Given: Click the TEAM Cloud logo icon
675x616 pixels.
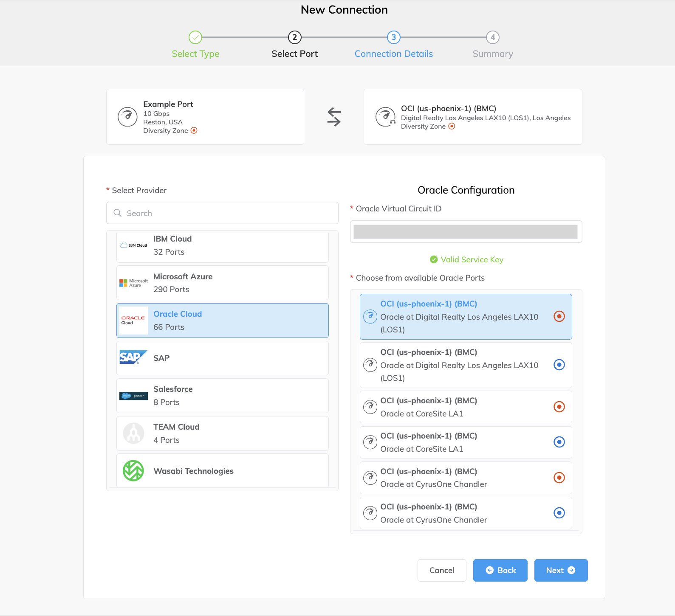Looking at the screenshot, I should click(133, 433).
